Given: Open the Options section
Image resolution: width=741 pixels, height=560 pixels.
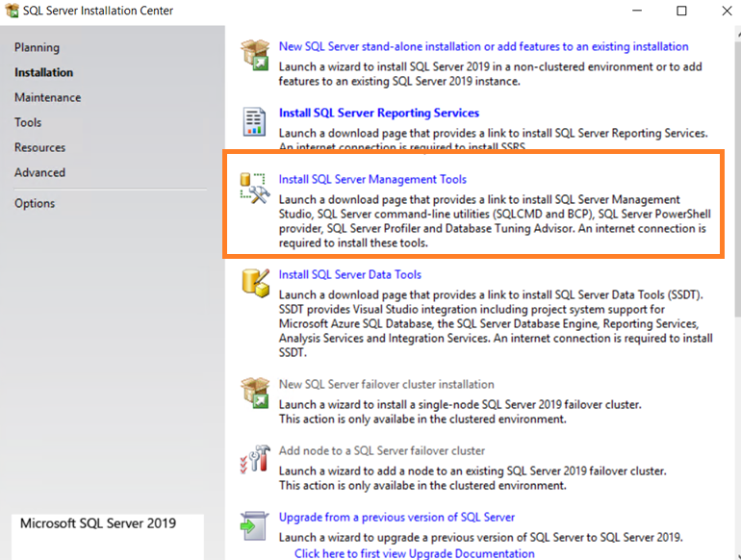Looking at the screenshot, I should click(35, 203).
